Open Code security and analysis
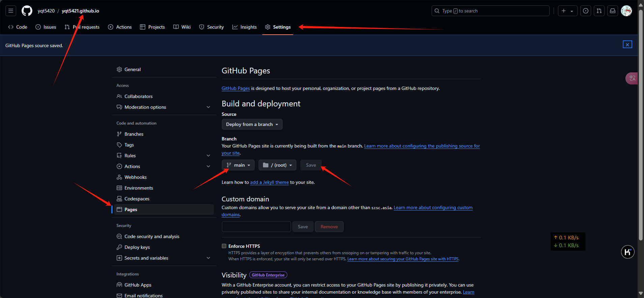This screenshot has height=298, width=644. (x=164, y=236)
